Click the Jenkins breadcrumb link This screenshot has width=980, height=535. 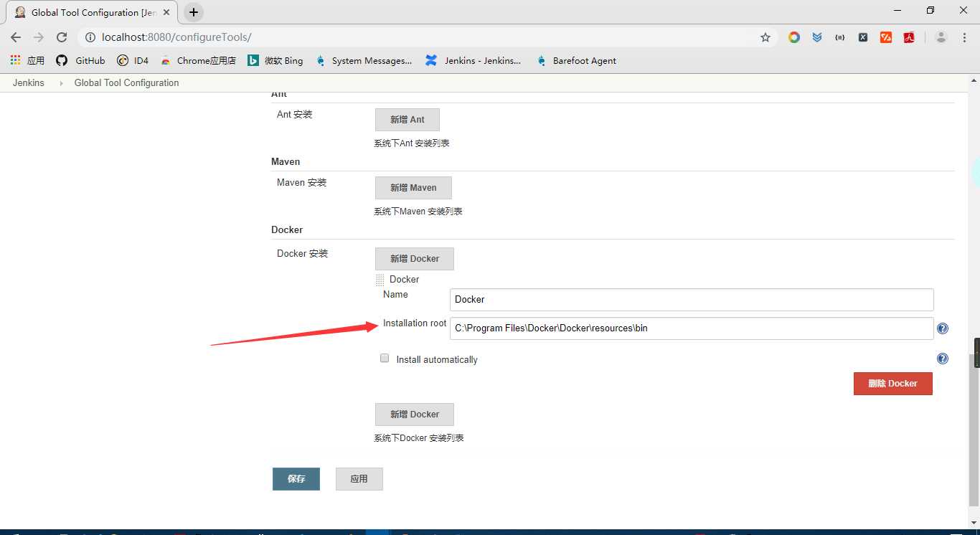29,82
